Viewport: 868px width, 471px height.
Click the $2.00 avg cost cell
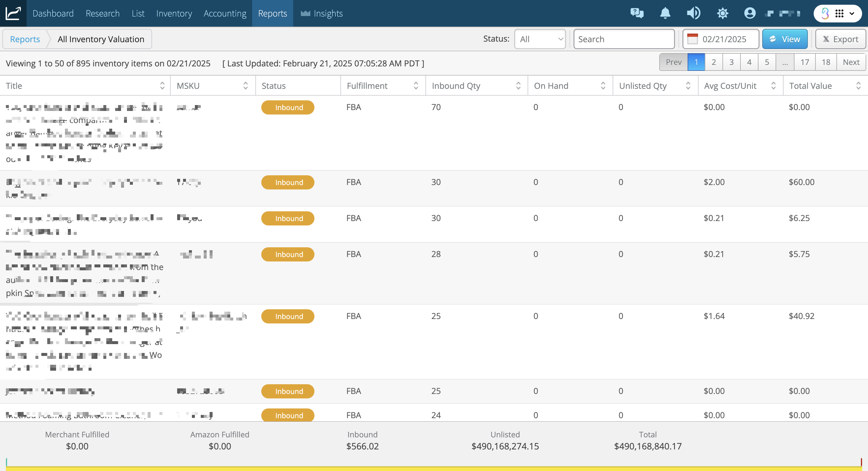coord(714,182)
